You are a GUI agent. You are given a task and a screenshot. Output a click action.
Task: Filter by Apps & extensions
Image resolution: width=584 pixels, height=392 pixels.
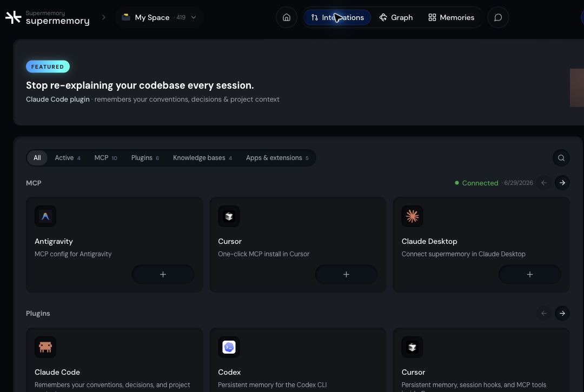(x=277, y=158)
